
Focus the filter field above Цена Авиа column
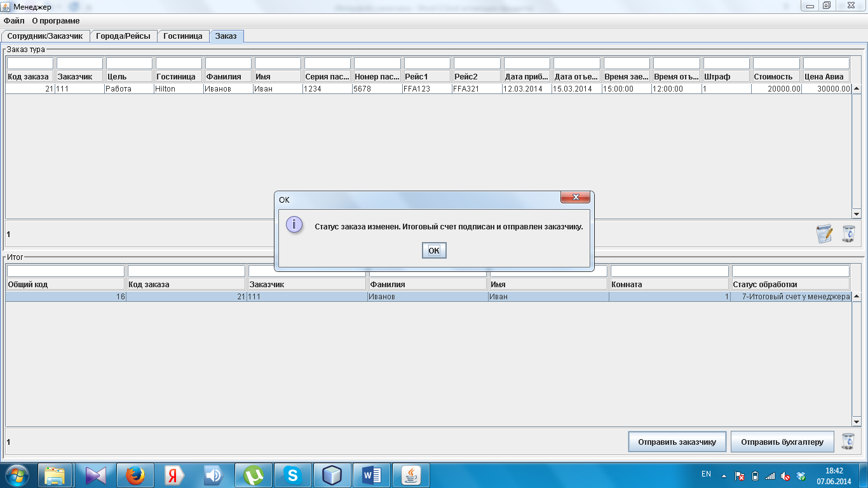pos(827,64)
